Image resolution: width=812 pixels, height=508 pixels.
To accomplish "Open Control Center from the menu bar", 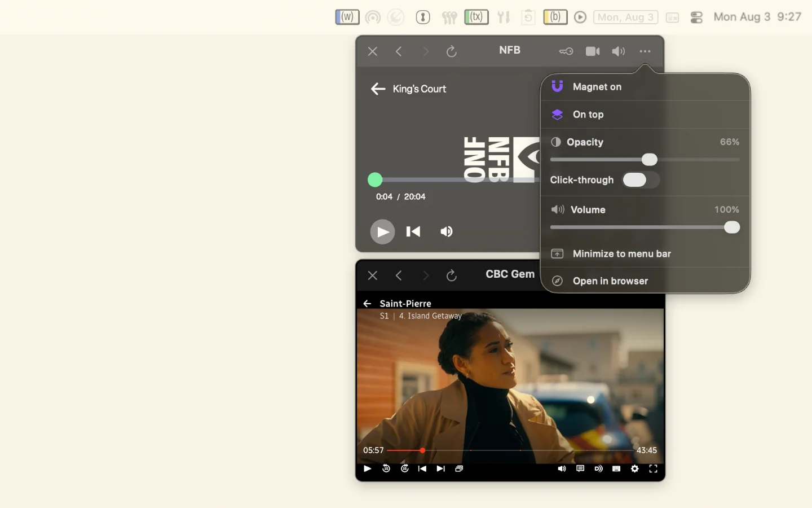I will [697, 17].
